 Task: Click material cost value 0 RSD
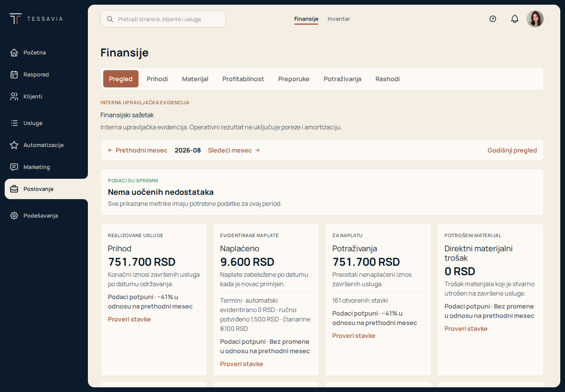[460, 271]
